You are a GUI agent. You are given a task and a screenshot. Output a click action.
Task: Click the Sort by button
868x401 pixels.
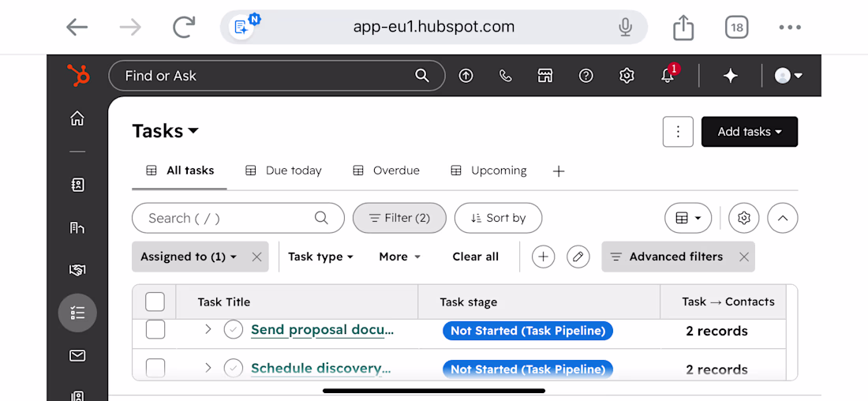[498, 218]
